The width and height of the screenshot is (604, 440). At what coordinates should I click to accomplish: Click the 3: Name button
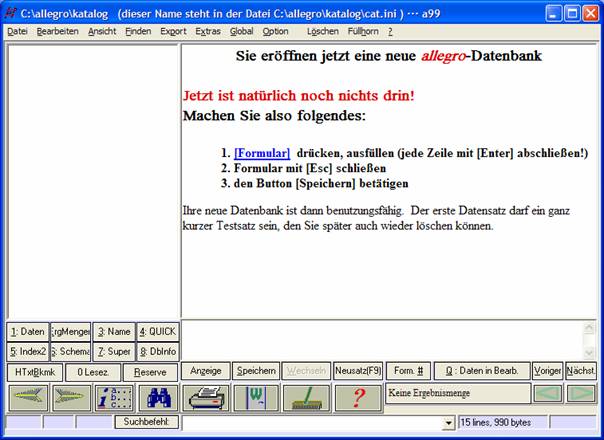(114, 332)
